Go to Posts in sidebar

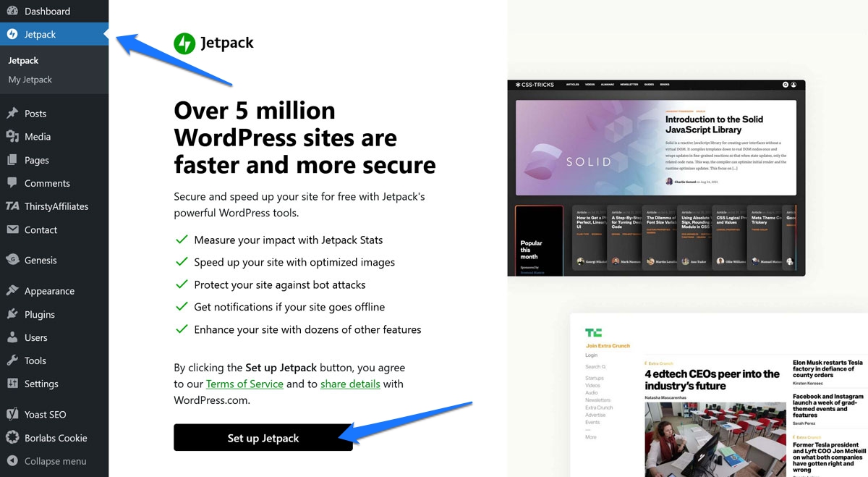coord(54,113)
